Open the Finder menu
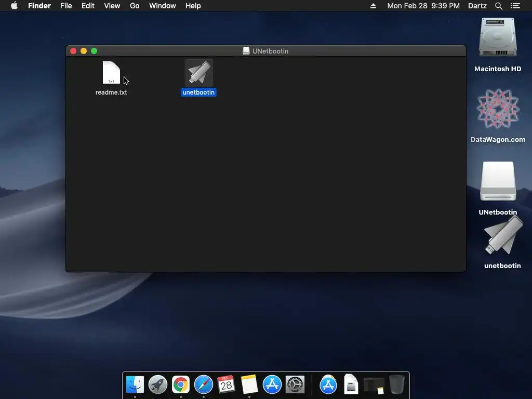The image size is (532, 399). (x=39, y=6)
